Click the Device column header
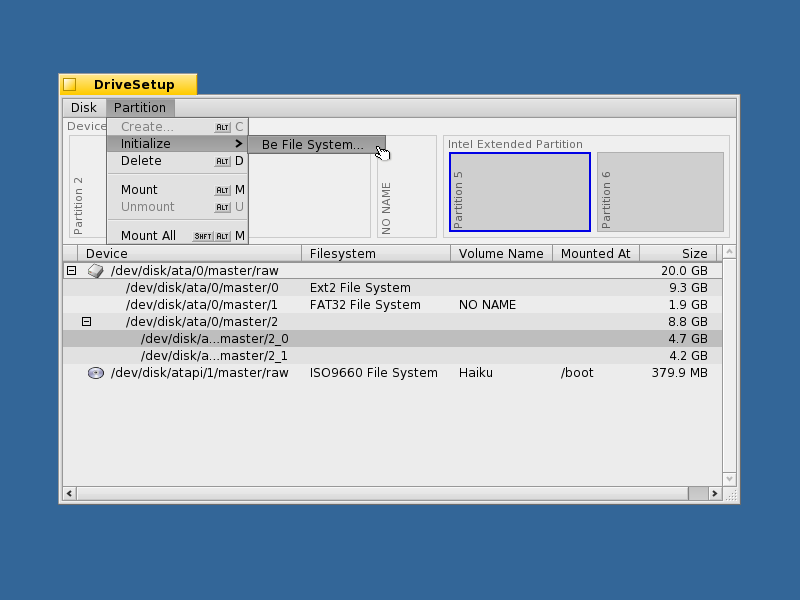Image resolution: width=800 pixels, height=600 pixels. coord(106,253)
